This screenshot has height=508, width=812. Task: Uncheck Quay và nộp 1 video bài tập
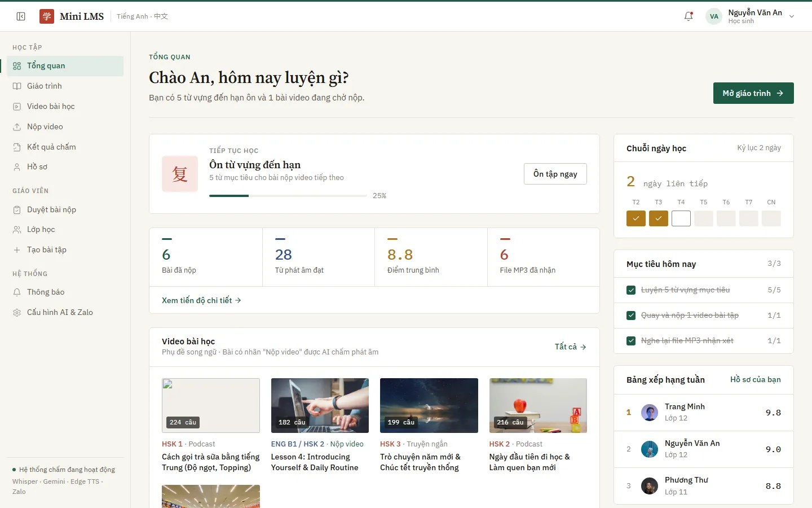[631, 316]
